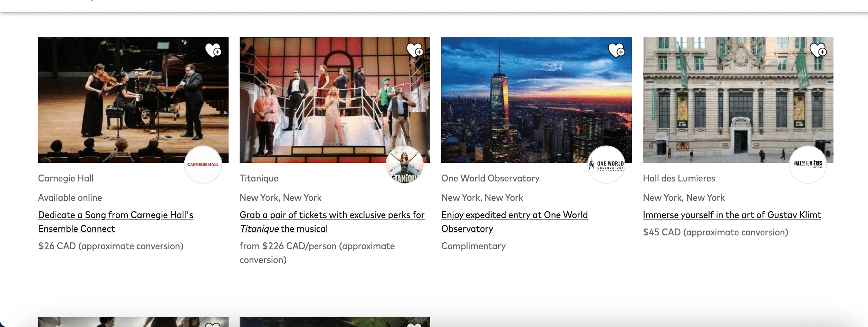
Task: Click the One World Observatory name text
Action: [x=490, y=178]
